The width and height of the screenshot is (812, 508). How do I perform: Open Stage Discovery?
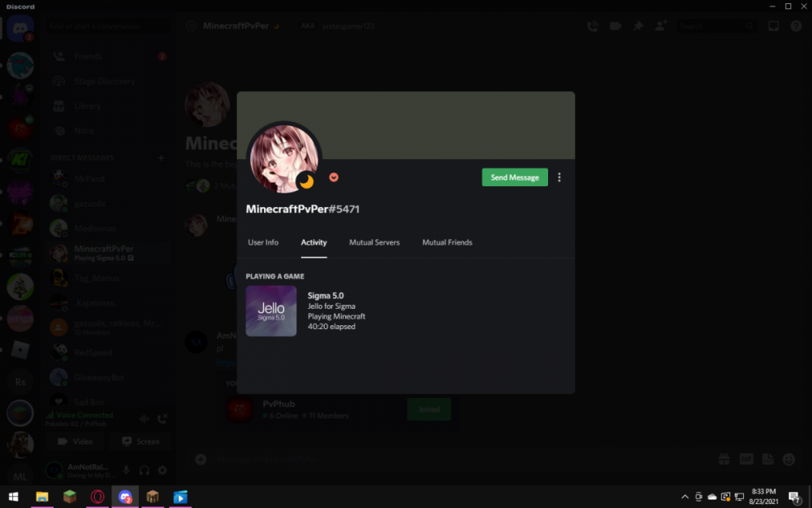108,80
